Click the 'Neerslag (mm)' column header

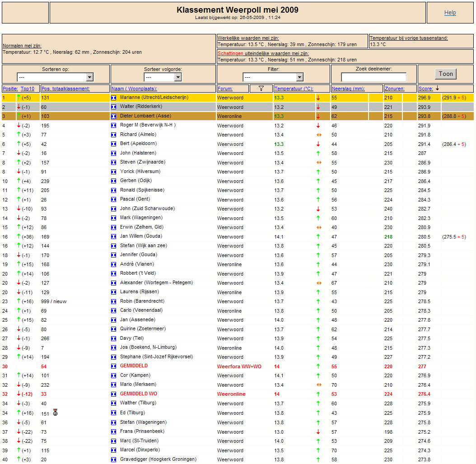point(348,89)
